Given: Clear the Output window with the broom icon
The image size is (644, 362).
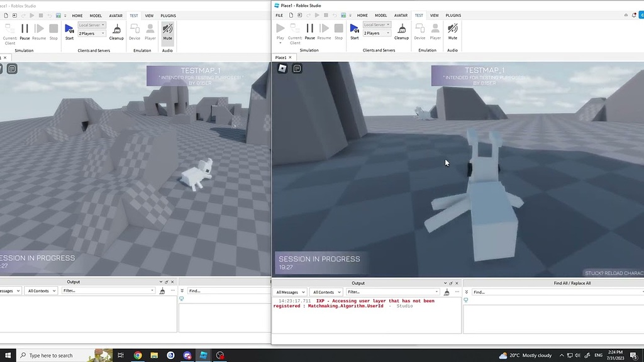Looking at the screenshot, I should coord(447,292).
